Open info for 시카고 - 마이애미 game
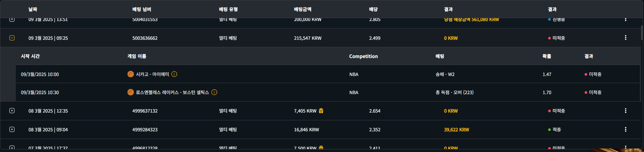Viewport: 644px width, 152px height. 174,74
